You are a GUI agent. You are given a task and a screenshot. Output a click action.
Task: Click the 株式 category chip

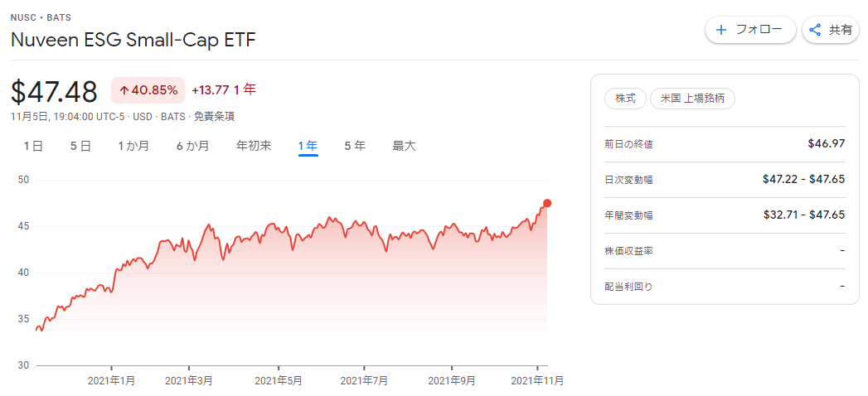pyautogui.click(x=625, y=99)
